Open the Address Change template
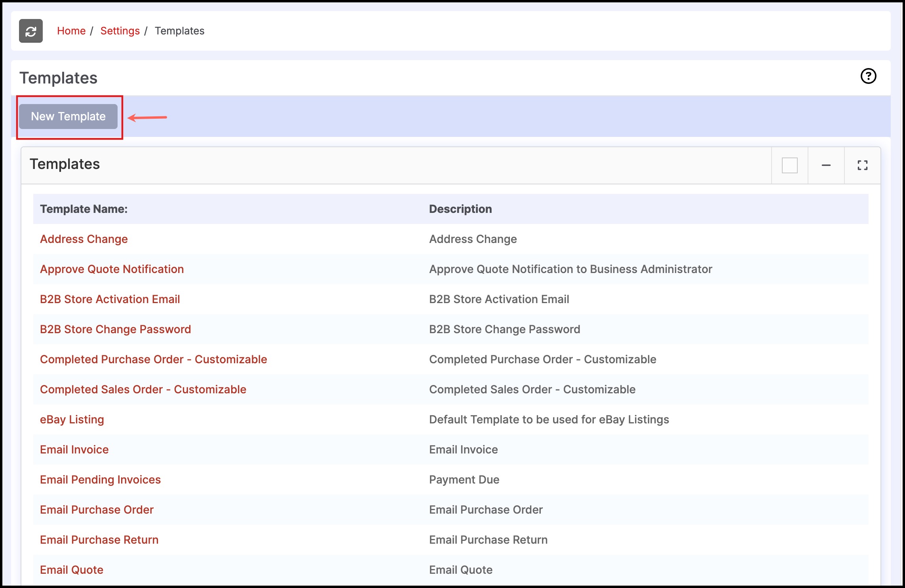 pos(84,239)
